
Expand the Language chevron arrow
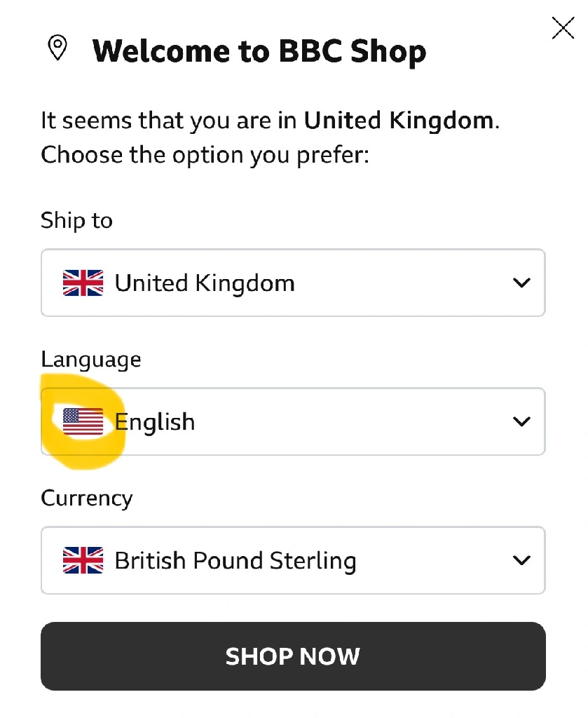point(521,421)
